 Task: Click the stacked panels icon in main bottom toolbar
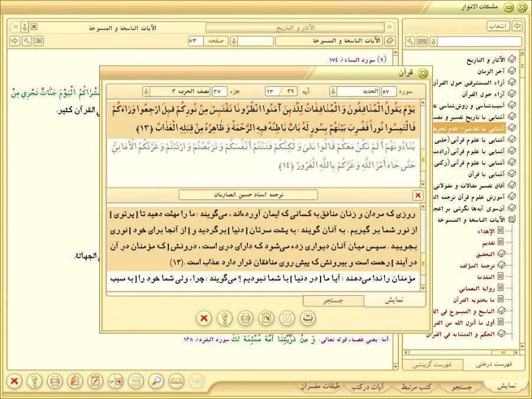136,381
